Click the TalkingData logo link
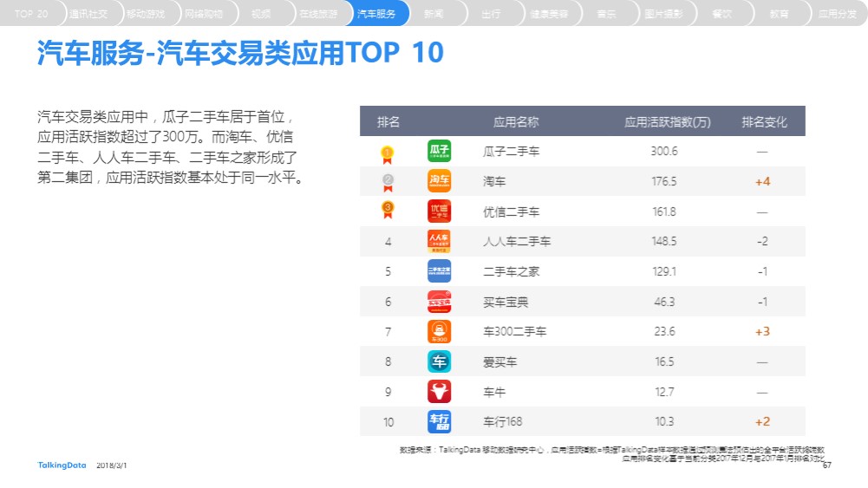868x488 pixels. click(x=62, y=465)
